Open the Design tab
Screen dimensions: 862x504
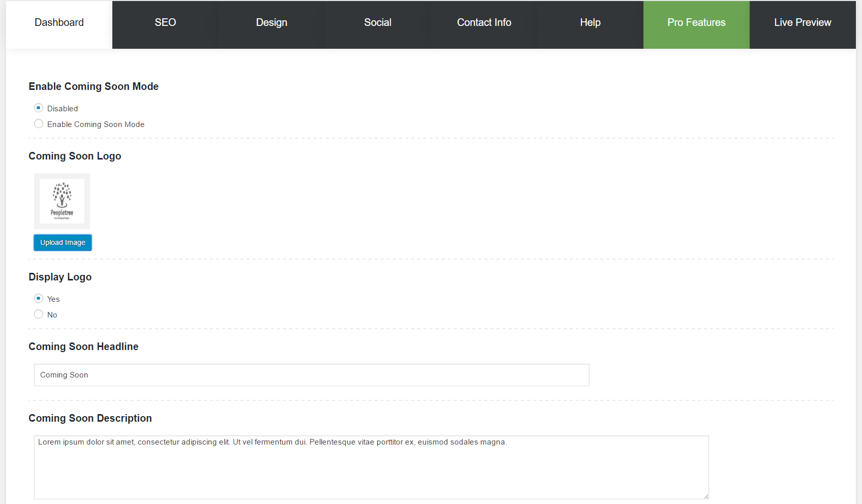271,24
